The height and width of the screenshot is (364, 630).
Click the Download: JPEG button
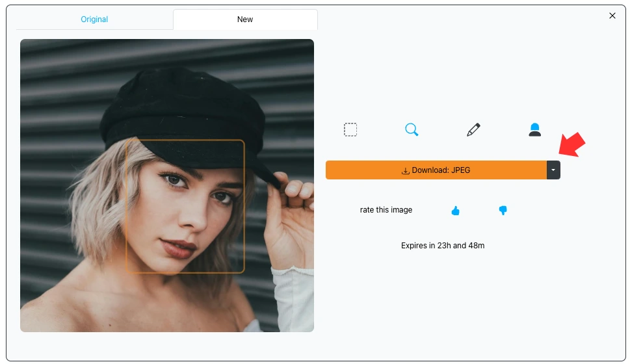(436, 170)
